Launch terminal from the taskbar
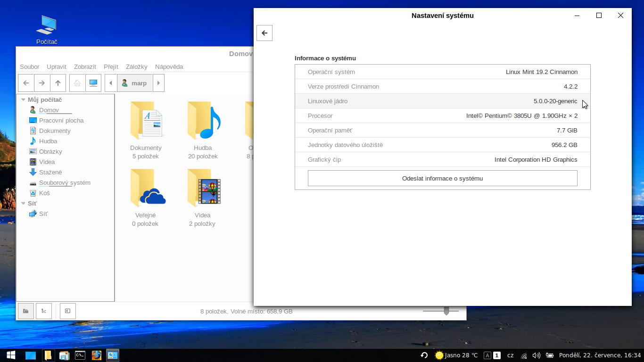The image size is (644, 362). pyautogui.click(x=80, y=355)
